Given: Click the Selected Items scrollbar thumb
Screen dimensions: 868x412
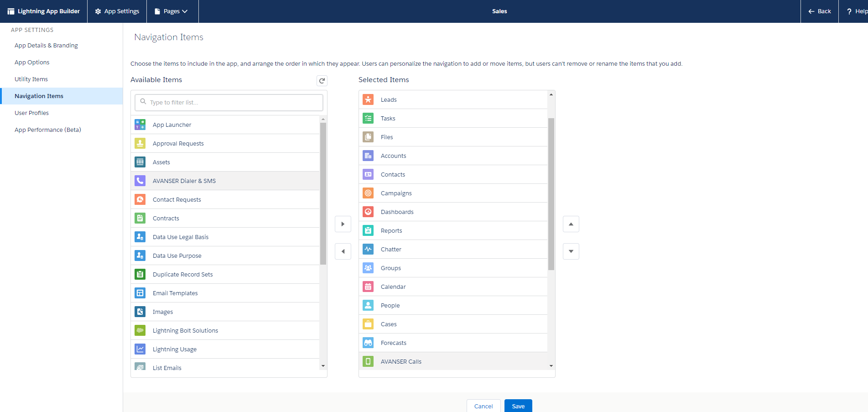Looking at the screenshot, I should pos(551,194).
